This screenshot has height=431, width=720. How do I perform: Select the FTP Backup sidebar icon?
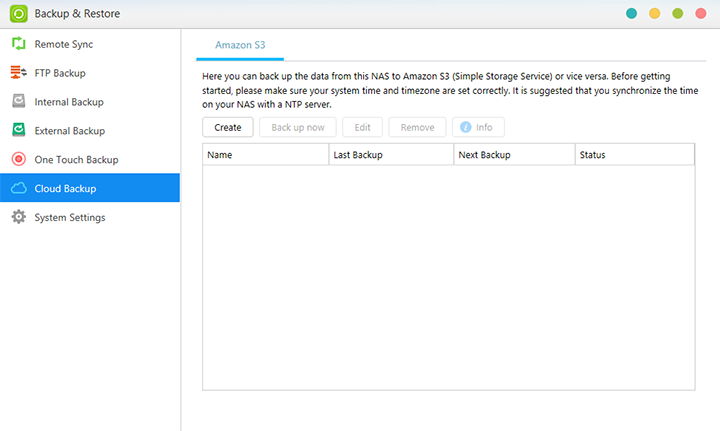pyautogui.click(x=18, y=73)
